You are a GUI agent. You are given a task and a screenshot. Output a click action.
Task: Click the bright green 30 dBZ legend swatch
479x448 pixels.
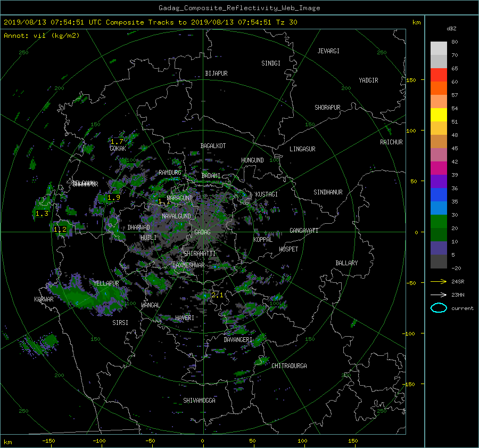(439, 222)
